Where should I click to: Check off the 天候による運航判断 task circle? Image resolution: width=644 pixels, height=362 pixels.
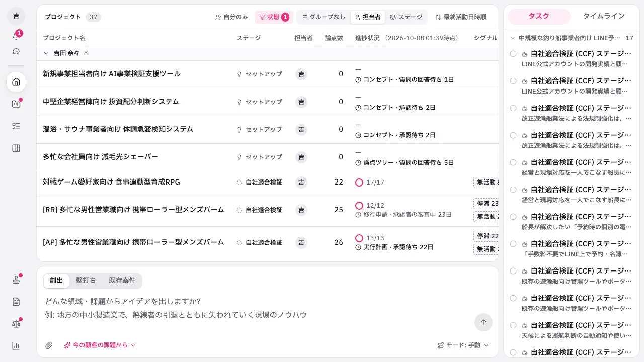coord(513,325)
